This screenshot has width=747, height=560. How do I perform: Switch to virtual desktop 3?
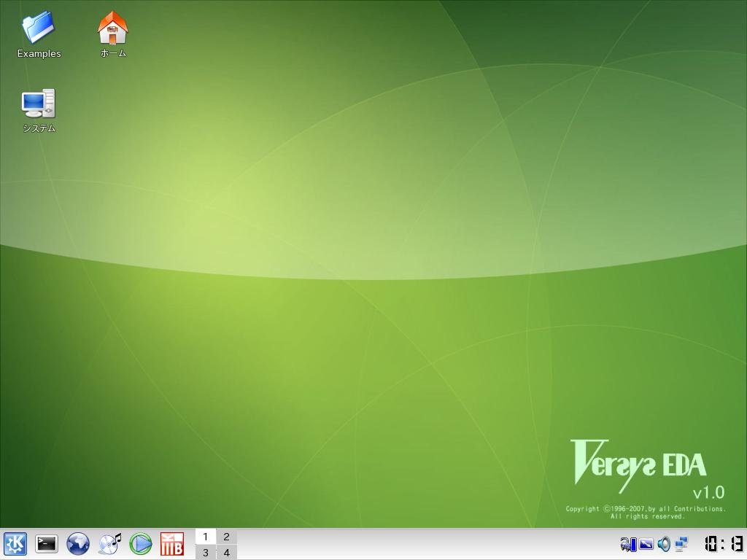click(x=205, y=553)
